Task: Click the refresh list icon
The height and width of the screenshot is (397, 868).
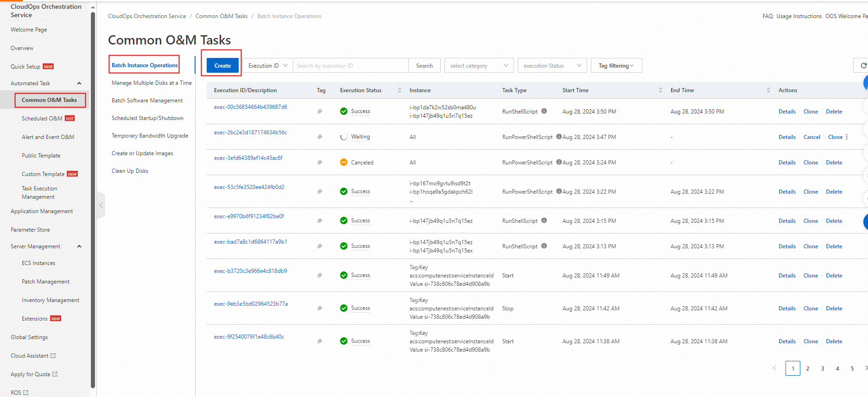Action: pos(863,65)
